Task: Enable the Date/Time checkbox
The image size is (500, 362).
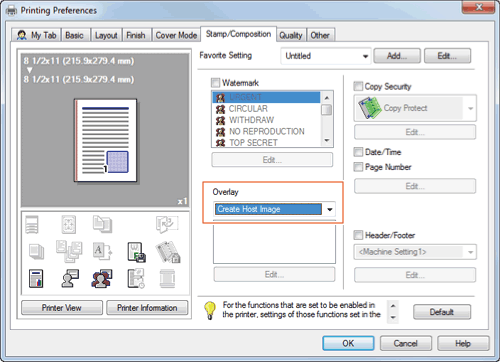Action: click(358, 152)
